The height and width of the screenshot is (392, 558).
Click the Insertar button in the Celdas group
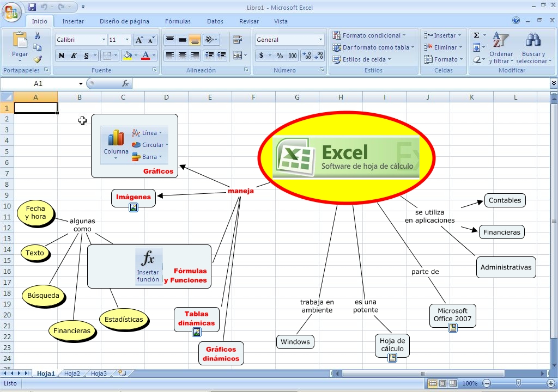(442, 35)
